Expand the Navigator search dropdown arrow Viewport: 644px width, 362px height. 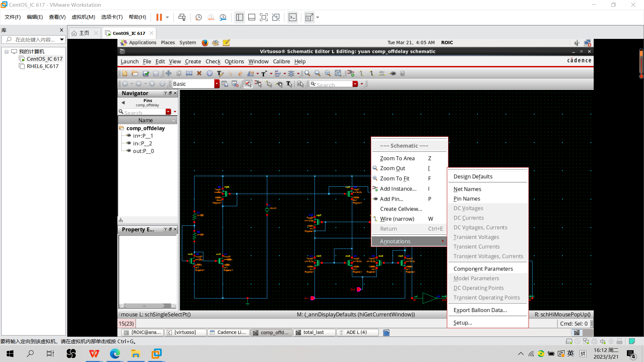[x=168, y=112]
